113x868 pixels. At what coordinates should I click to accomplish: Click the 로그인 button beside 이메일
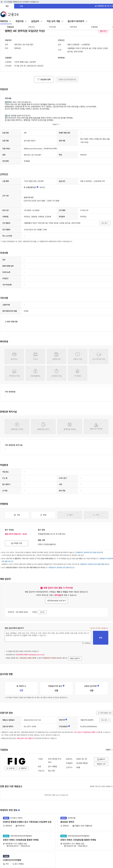[x=42, y=612]
